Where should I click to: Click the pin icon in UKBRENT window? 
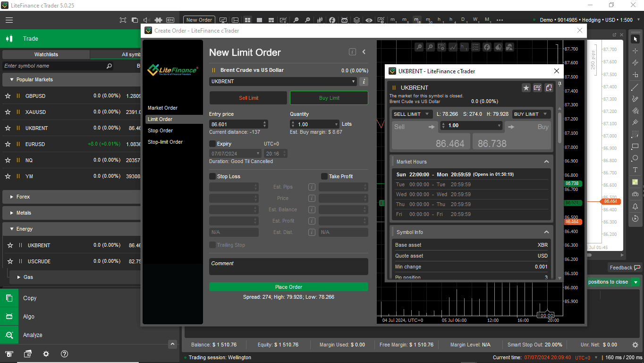(559, 84)
